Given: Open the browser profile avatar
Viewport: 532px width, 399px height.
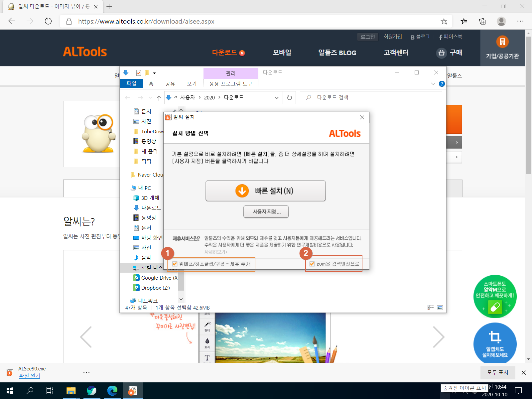Looking at the screenshot, I should click(x=501, y=21).
